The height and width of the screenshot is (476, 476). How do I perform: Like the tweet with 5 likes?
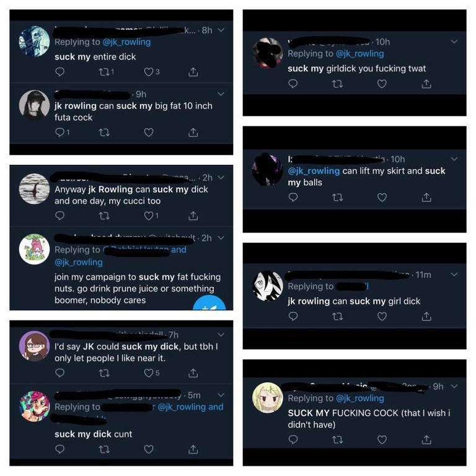click(x=149, y=372)
